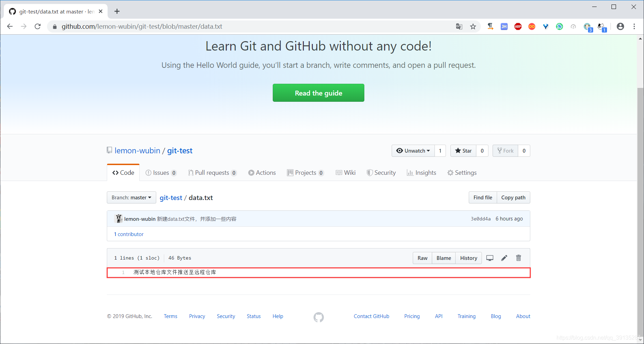Click the forks count 0
The height and width of the screenshot is (344, 644).
point(524,151)
